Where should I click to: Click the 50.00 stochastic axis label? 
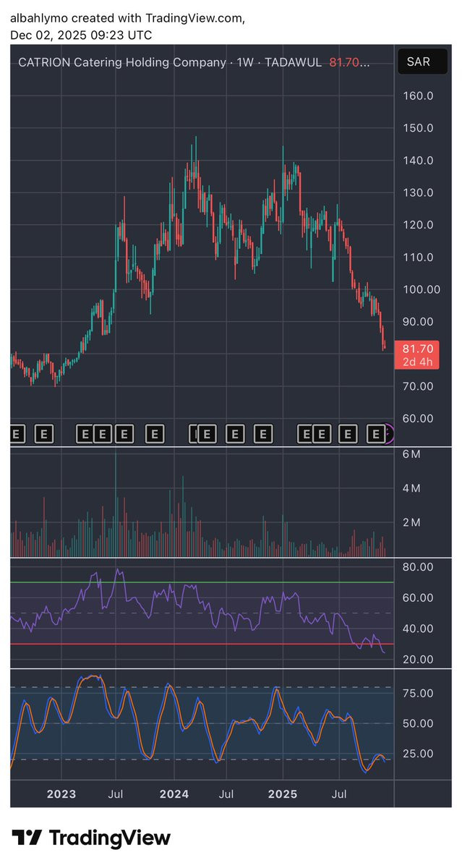point(417,723)
